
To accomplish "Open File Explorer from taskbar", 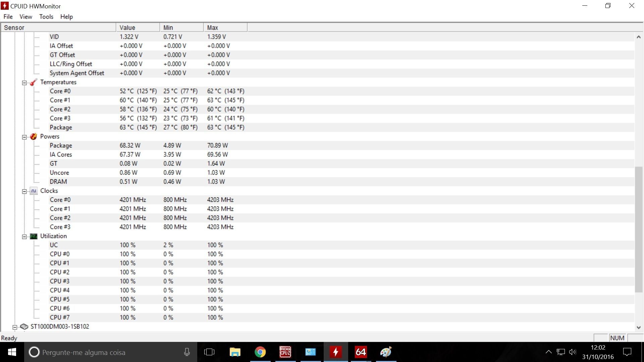I will tap(235, 352).
